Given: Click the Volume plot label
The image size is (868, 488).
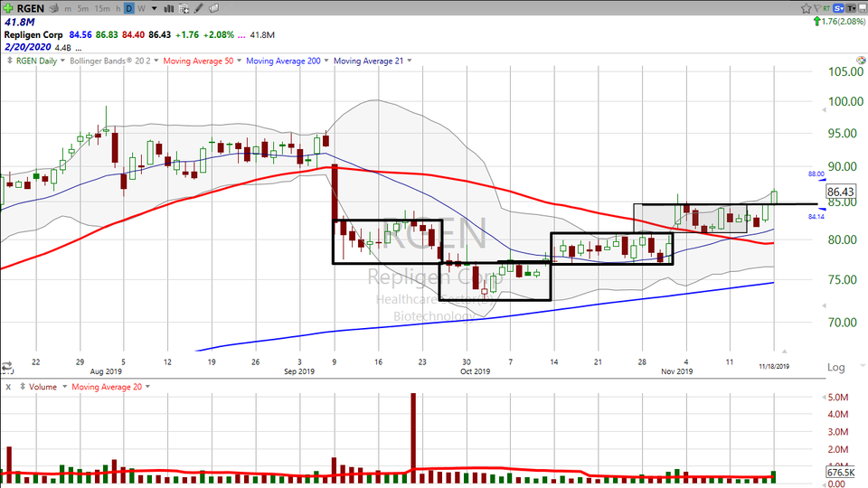Looking at the screenshot, I should 43,387.
